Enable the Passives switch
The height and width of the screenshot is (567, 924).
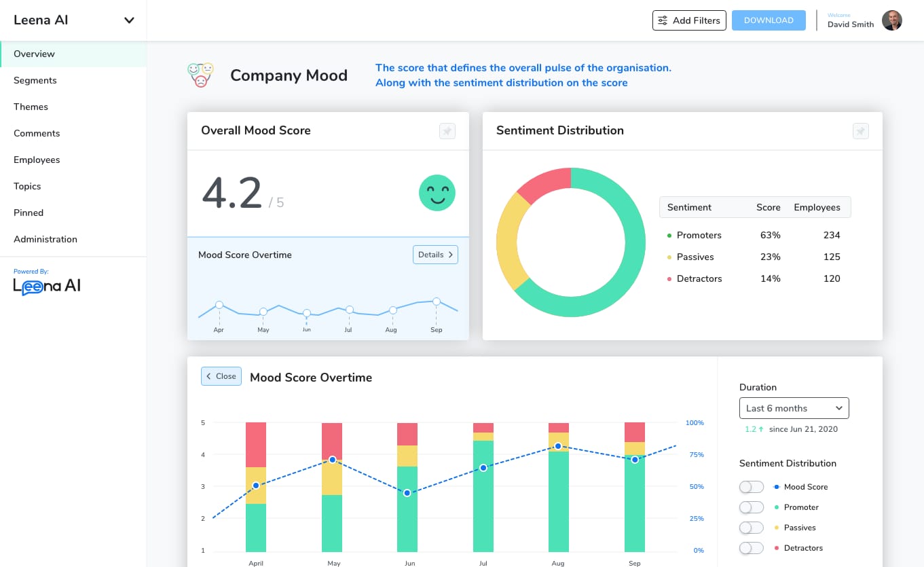click(752, 528)
